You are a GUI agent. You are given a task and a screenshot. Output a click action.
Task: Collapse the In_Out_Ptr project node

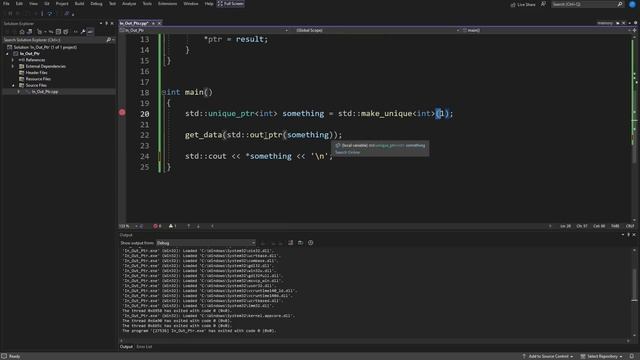click(7, 53)
